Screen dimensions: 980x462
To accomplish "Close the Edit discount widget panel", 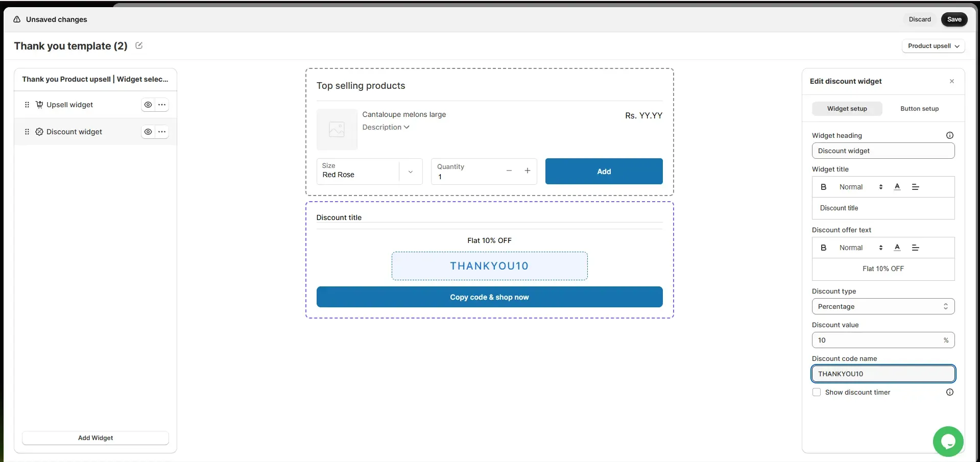I will tap(952, 81).
